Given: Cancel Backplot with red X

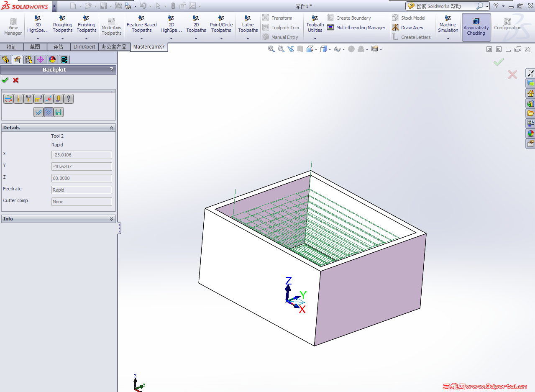Looking at the screenshot, I should click(15, 80).
